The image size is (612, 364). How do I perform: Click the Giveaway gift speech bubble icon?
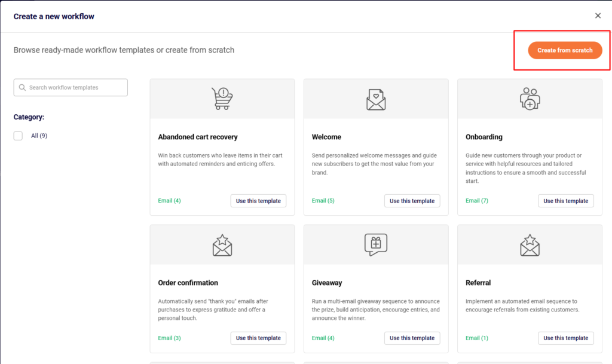pyautogui.click(x=376, y=244)
